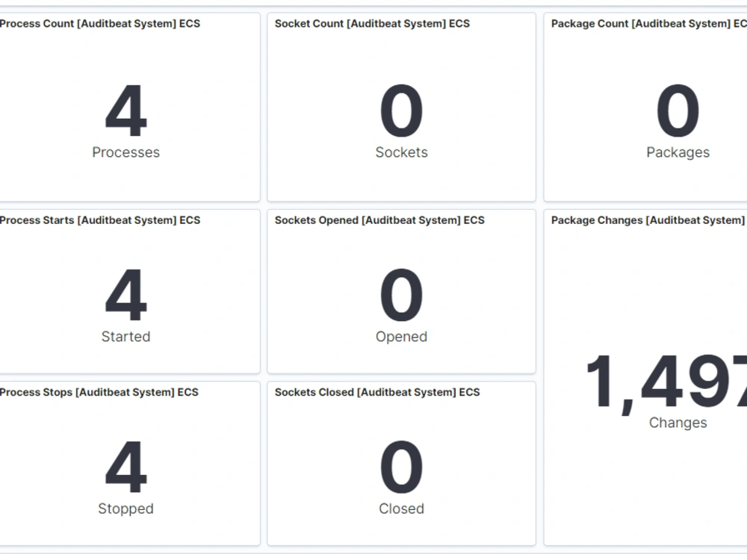
Task: Select the large "4" Processes metric
Action: [125, 112]
